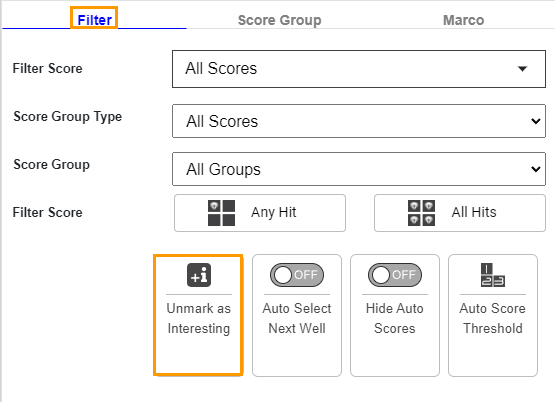Open the Filter Score All Scores dropdown

pos(359,69)
